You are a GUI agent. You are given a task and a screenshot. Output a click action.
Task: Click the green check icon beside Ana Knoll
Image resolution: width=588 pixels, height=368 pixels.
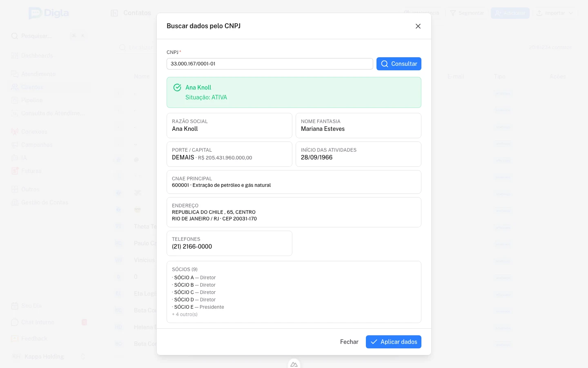[x=177, y=88]
